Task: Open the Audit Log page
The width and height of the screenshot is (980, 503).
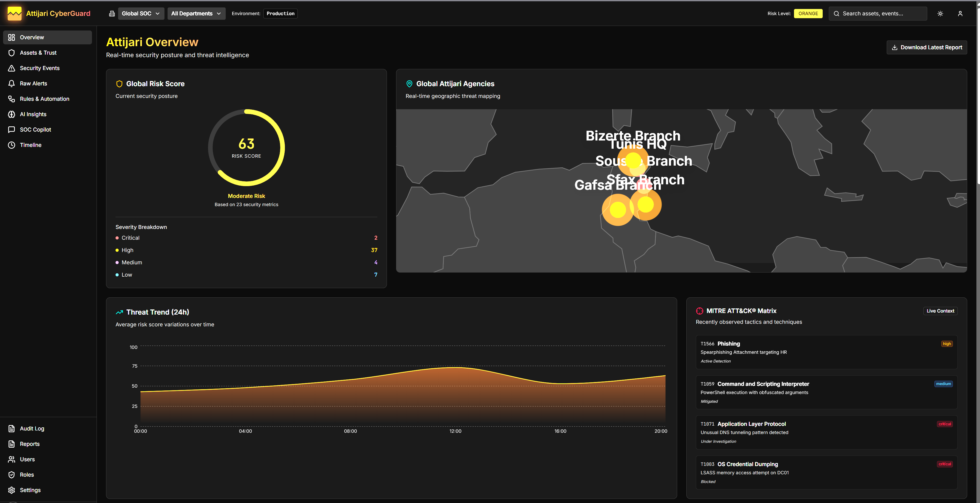Action: pyautogui.click(x=48, y=429)
